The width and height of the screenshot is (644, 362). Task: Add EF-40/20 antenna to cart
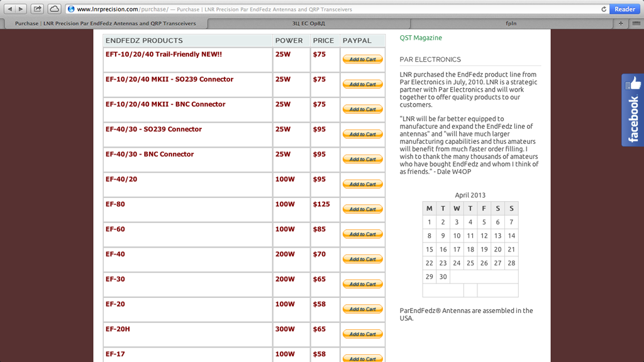coord(362,184)
